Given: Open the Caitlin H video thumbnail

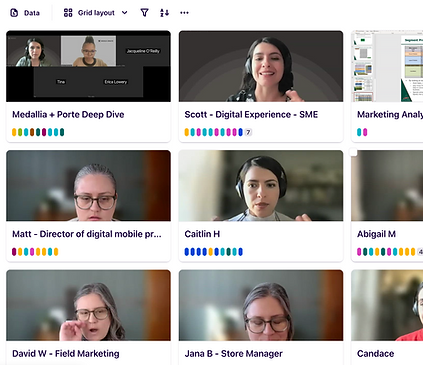Looking at the screenshot, I should (261, 186).
